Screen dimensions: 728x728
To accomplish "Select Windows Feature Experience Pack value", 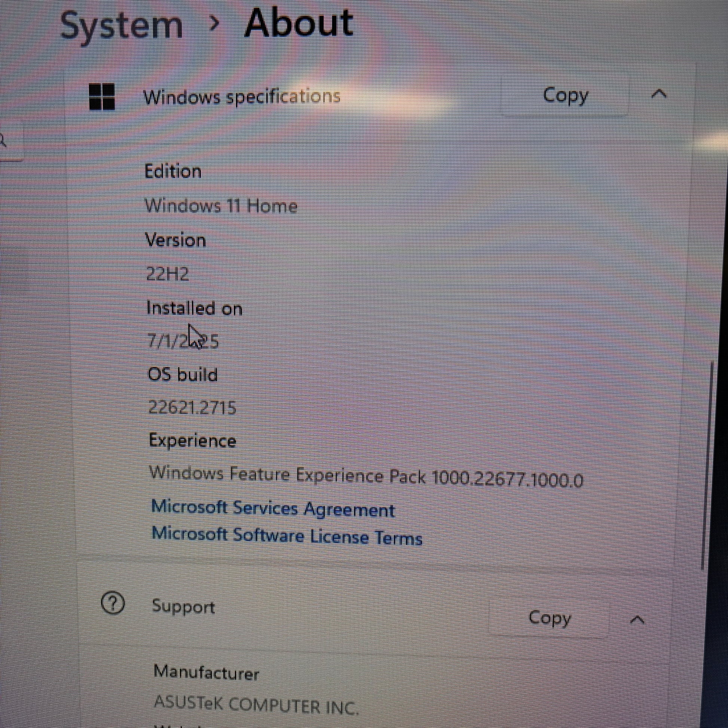I will (x=366, y=477).
